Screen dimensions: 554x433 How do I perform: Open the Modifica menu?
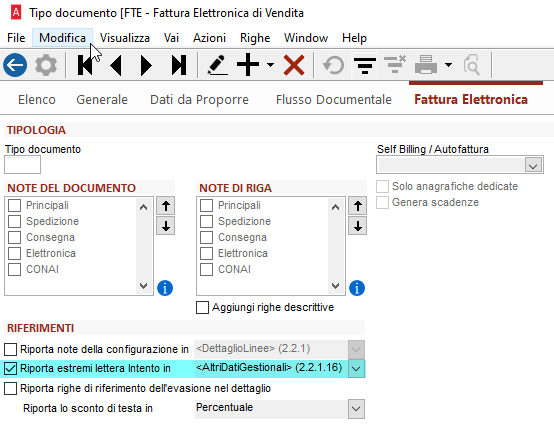click(63, 38)
